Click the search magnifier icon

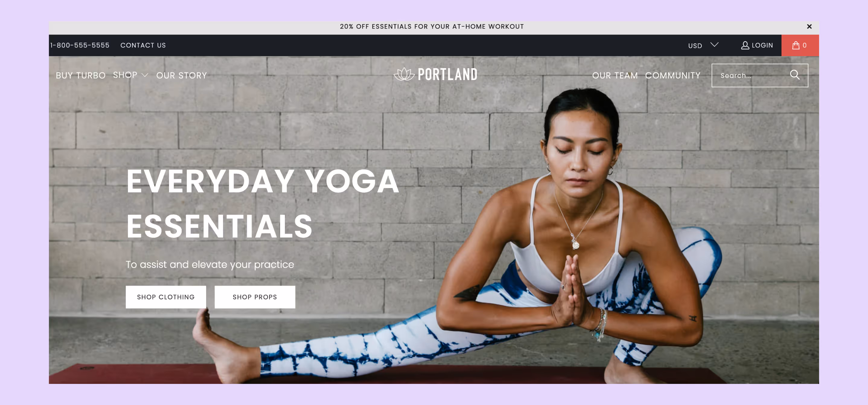pyautogui.click(x=795, y=75)
